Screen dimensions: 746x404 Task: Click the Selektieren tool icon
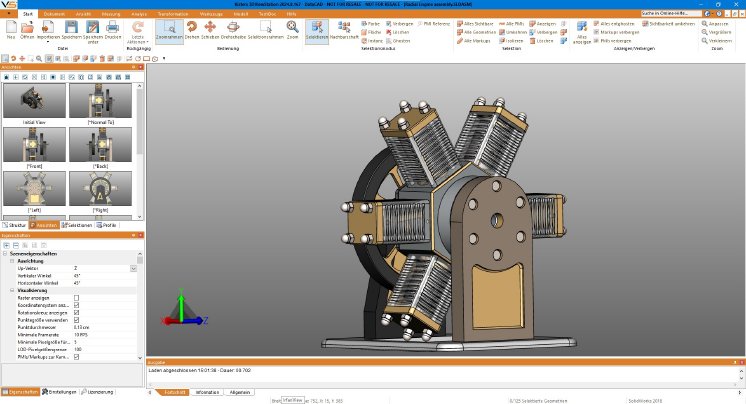click(315, 27)
